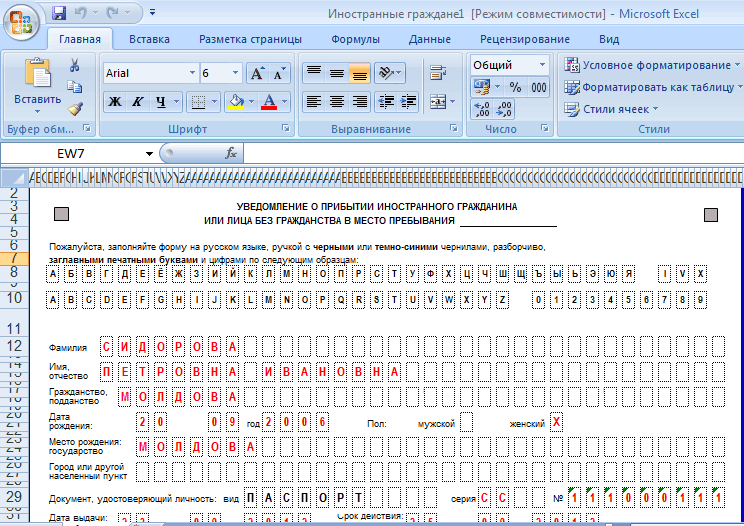Click the Office button
744x526 pixels.
click(20, 21)
